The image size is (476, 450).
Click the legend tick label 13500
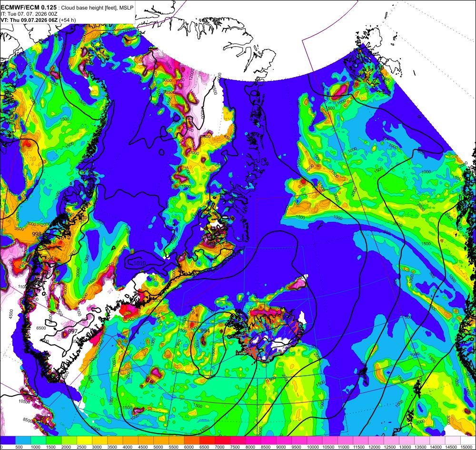coord(420,447)
